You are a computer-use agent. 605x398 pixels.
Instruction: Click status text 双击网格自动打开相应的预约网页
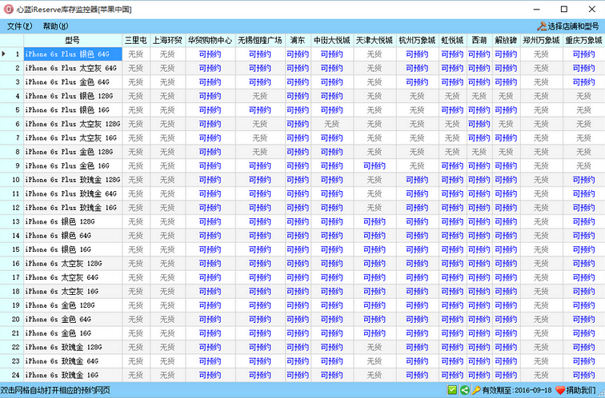point(55,390)
